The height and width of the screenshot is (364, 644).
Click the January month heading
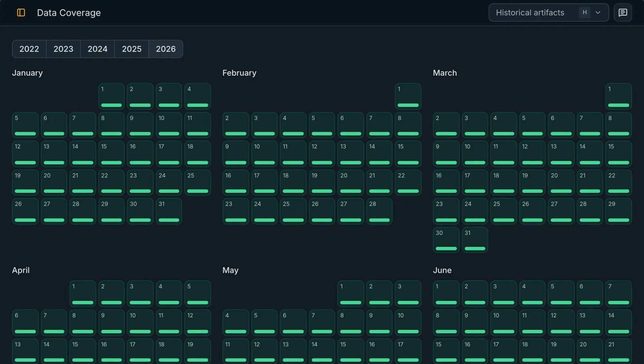tap(27, 73)
